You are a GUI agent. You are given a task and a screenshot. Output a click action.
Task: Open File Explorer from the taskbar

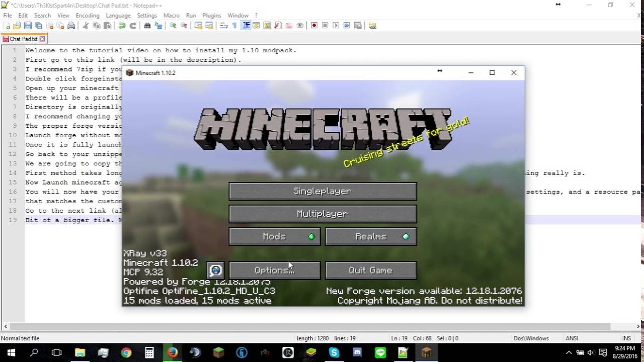tap(79, 352)
